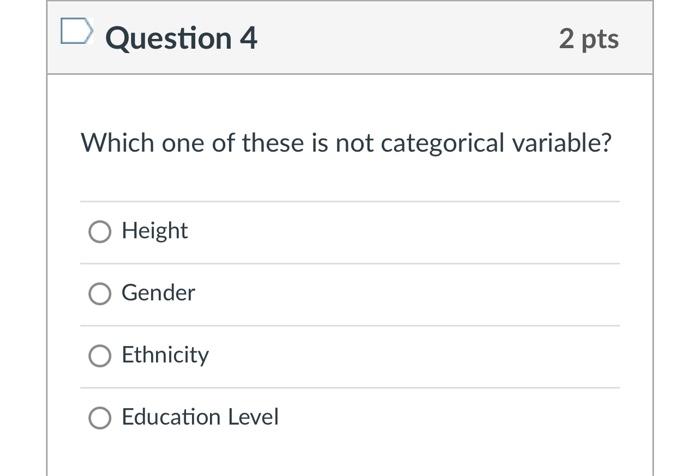Click the "Question 4" heading
The image size is (700, 476).
(181, 38)
